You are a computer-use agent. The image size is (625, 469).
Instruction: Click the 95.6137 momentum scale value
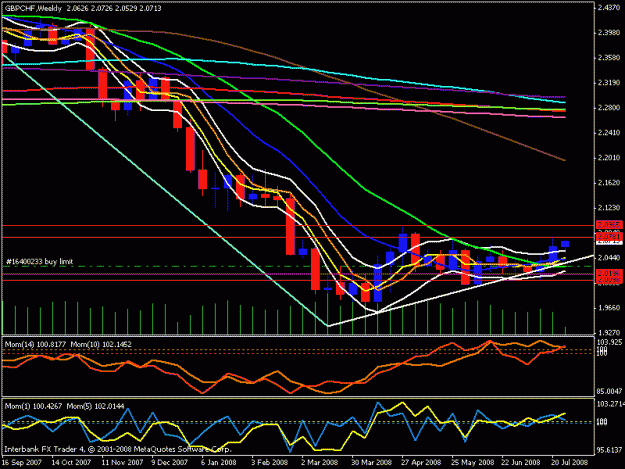609,450
